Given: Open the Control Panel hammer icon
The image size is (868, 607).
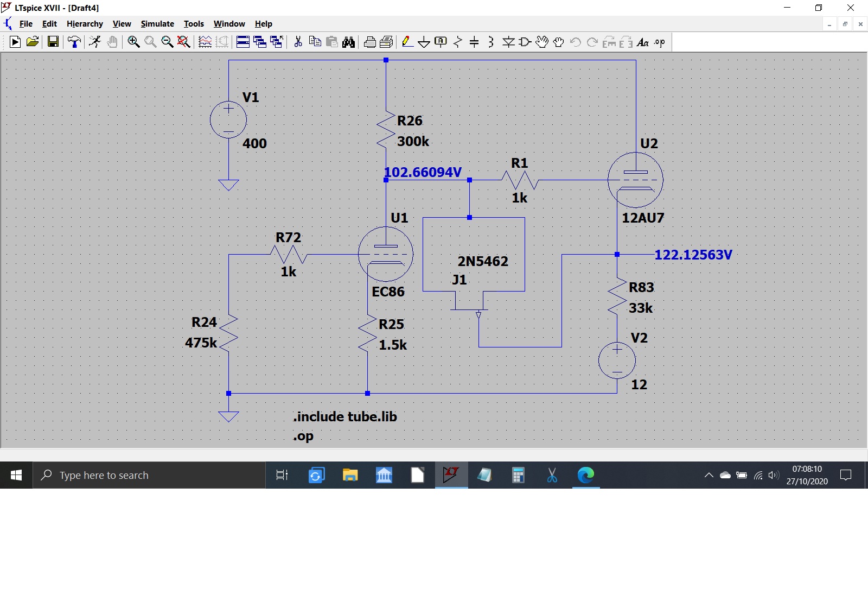Looking at the screenshot, I should (x=74, y=42).
